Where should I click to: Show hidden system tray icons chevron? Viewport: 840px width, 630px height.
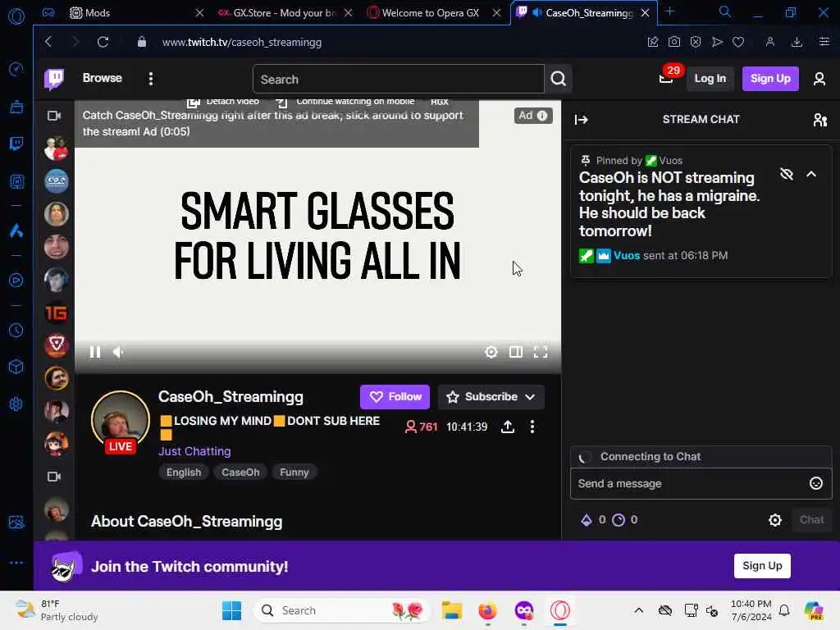(x=638, y=610)
